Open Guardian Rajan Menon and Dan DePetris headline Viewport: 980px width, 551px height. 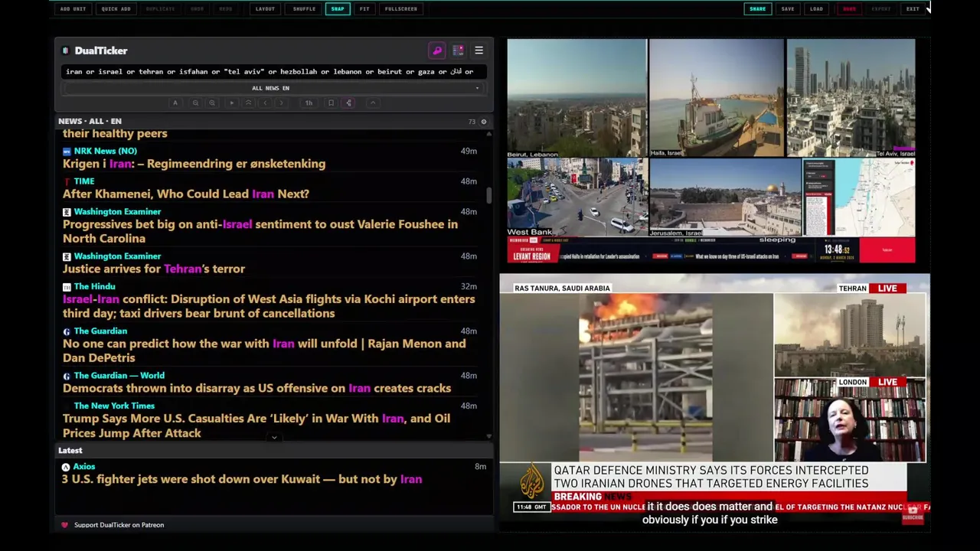click(x=264, y=350)
